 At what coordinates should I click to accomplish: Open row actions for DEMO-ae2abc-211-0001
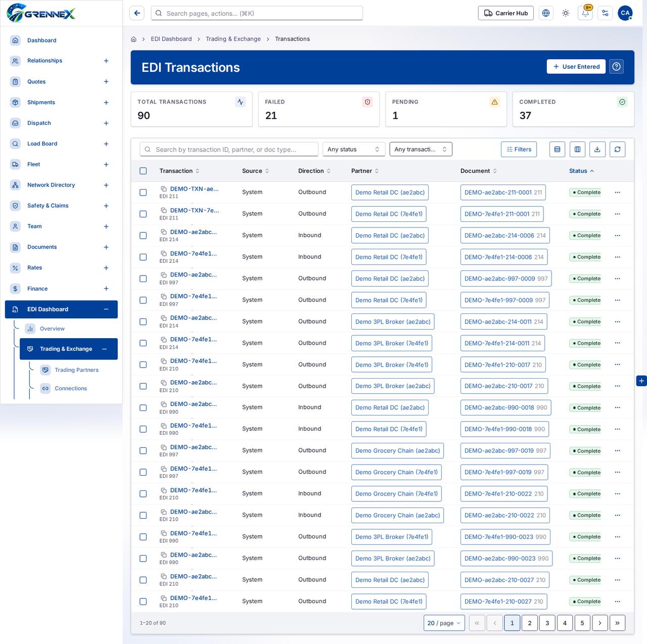617,193
